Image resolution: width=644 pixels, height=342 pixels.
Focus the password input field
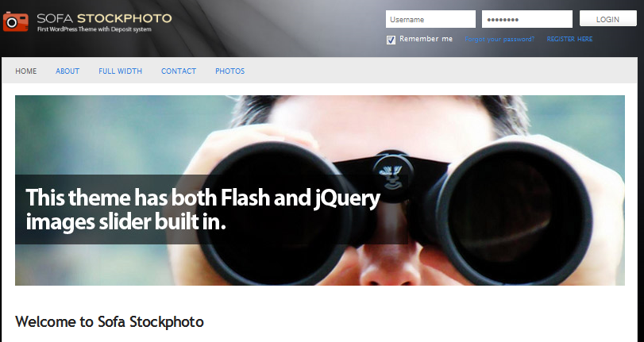pyautogui.click(x=527, y=19)
